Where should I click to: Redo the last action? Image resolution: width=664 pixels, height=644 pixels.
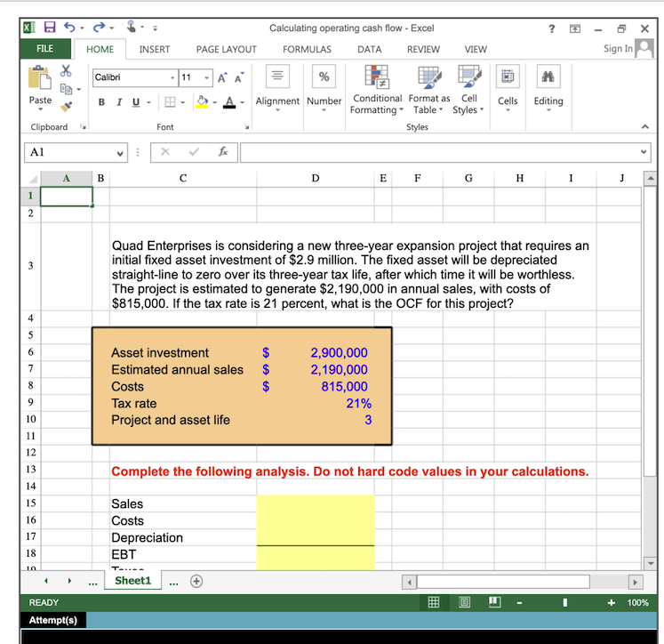99,28
